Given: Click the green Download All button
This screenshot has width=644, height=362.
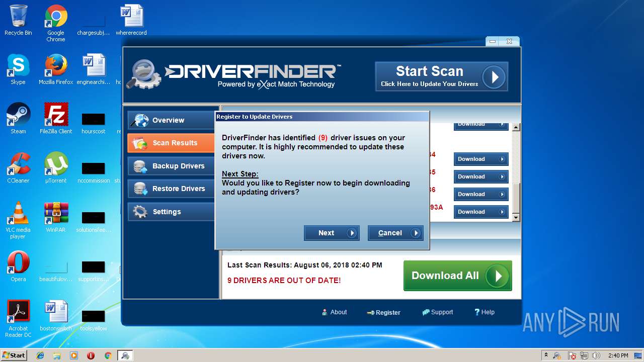Looking at the screenshot, I should click(x=457, y=276).
